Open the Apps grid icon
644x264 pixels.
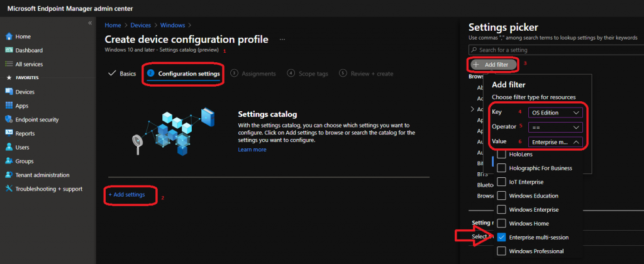(x=9, y=106)
